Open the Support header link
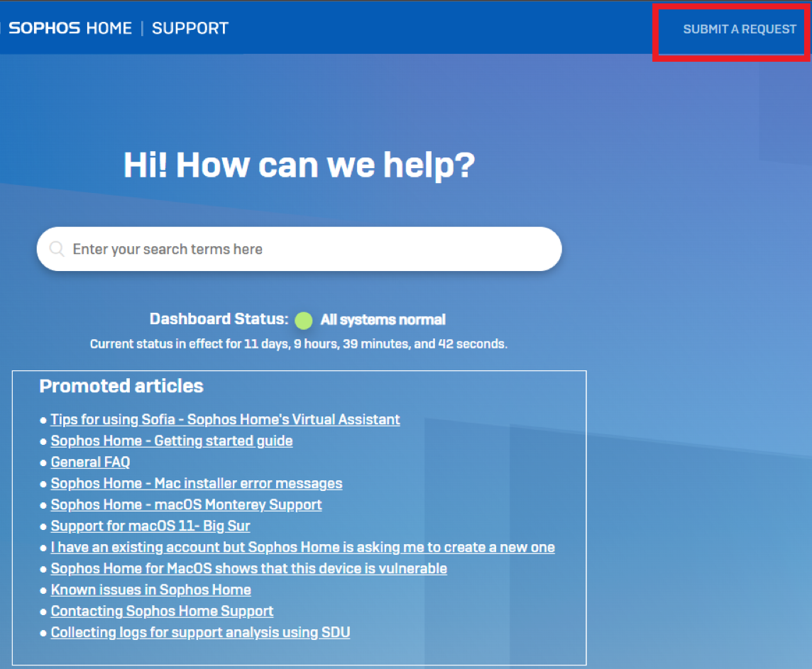The width and height of the screenshot is (812, 669). 190,28
